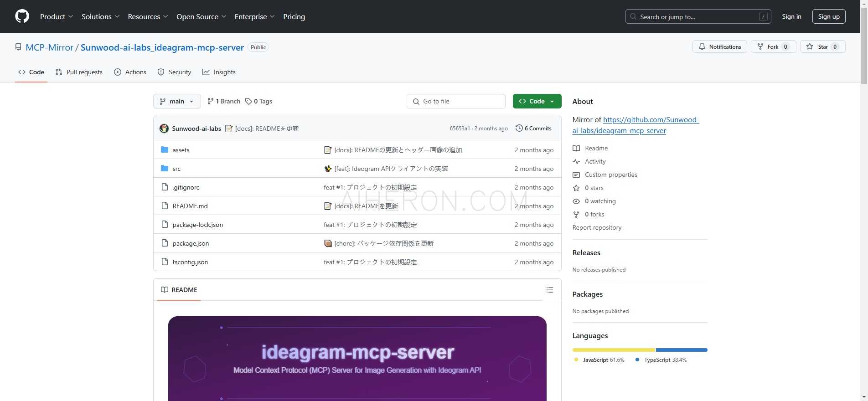Expand the Product menu

click(x=57, y=16)
